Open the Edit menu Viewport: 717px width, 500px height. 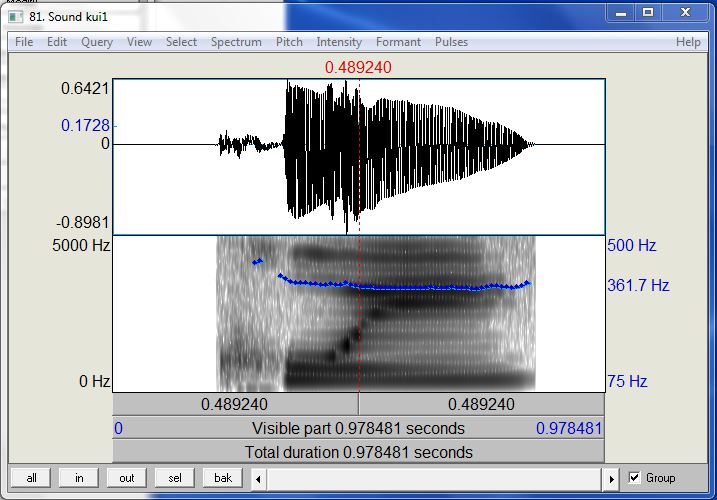(x=57, y=42)
